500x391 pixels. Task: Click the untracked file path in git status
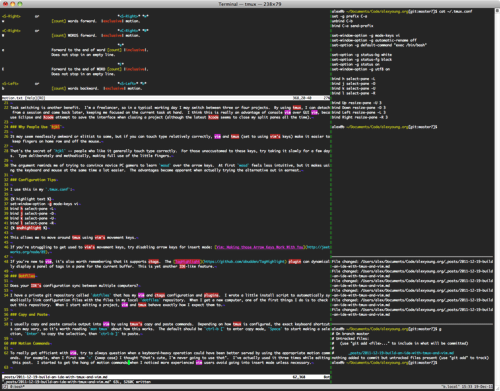pyautogui.click(x=401, y=353)
